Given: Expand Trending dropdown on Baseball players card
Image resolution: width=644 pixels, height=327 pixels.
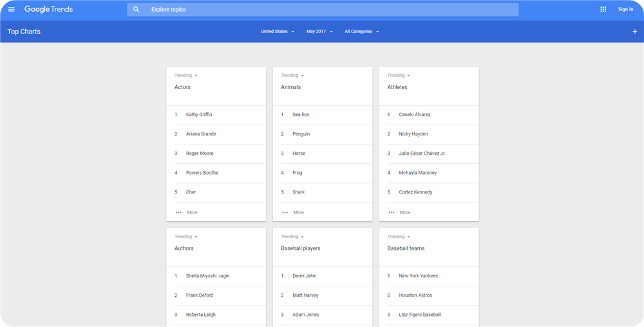Looking at the screenshot, I should coord(292,237).
